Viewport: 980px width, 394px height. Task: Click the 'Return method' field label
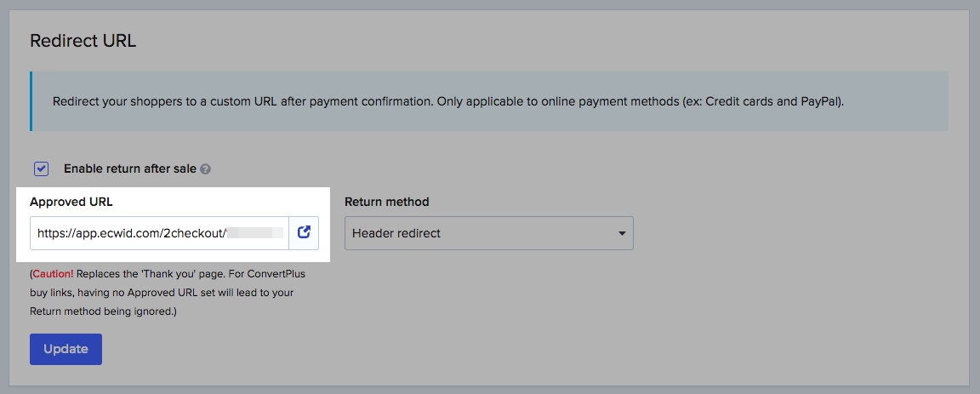(386, 202)
